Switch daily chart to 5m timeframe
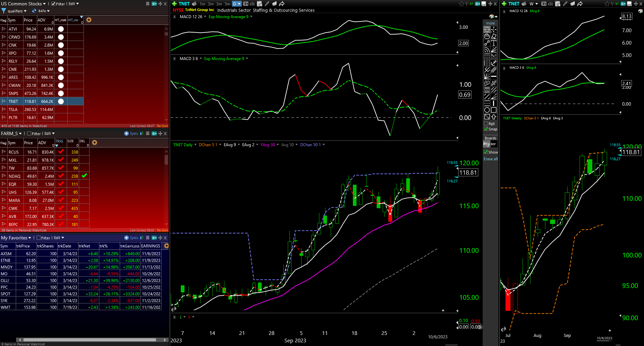The width and height of the screenshot is (644, 346). [x=227, y=4]
